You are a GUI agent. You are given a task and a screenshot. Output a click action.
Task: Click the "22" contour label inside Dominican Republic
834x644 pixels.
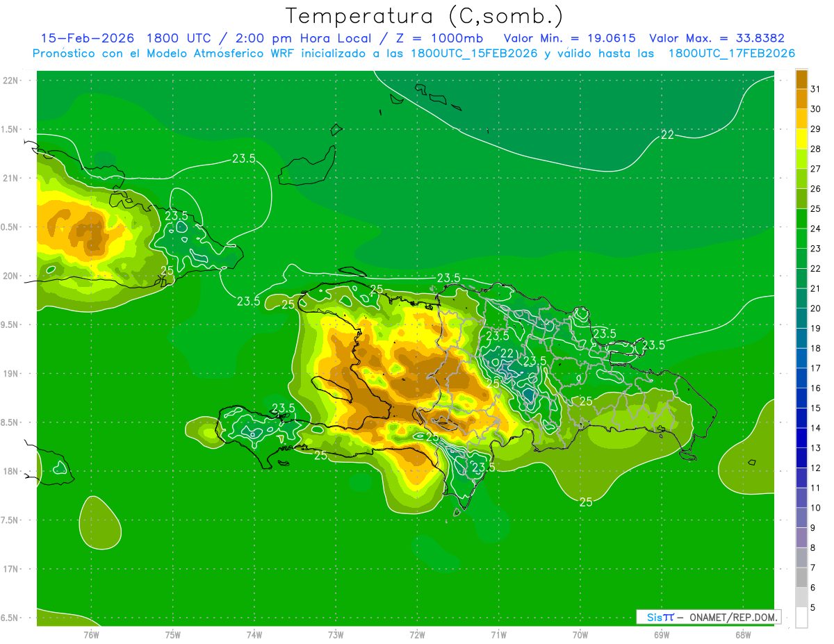coord(507,354)
